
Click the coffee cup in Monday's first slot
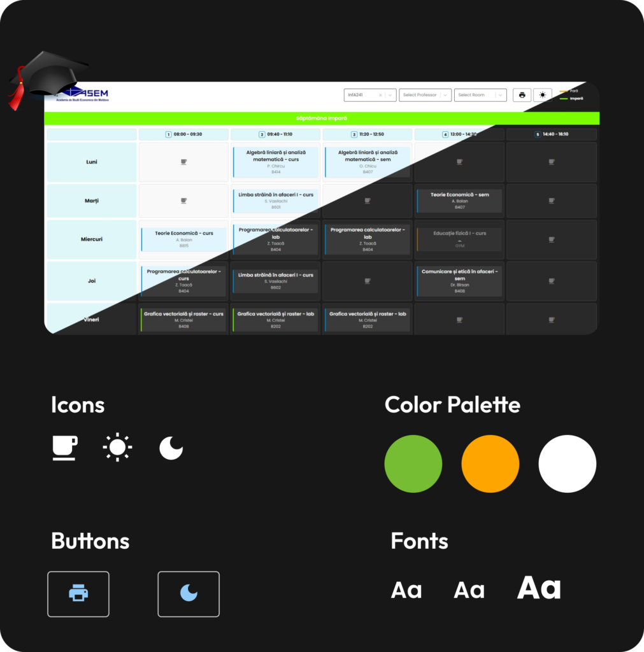point(183,162)
